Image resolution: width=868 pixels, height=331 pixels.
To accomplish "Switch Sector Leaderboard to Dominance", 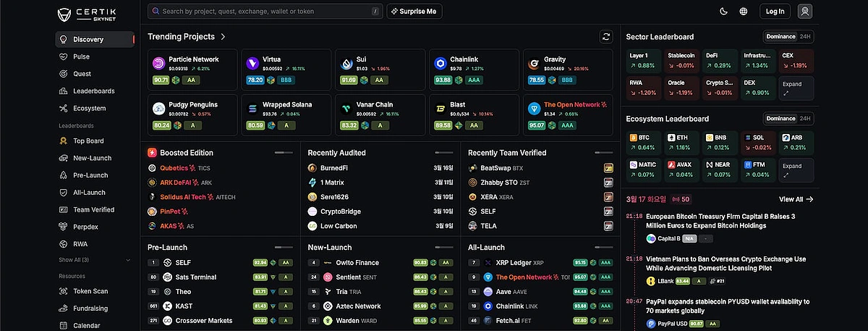I will pos(780,37).
